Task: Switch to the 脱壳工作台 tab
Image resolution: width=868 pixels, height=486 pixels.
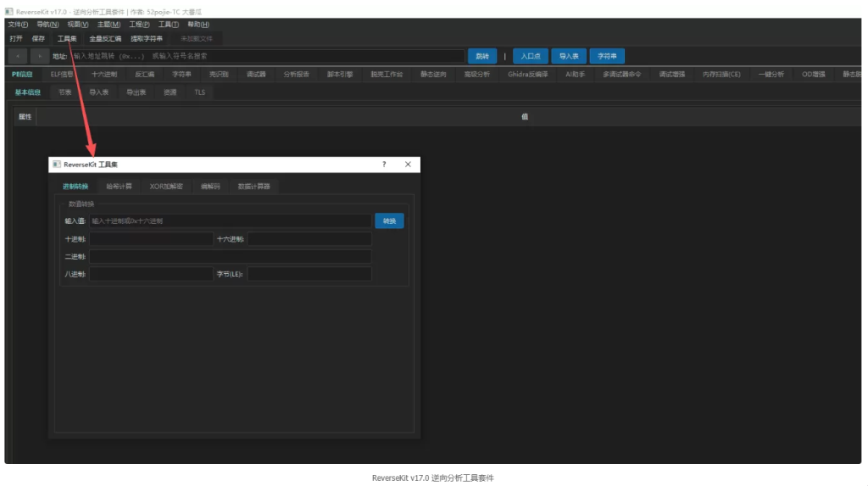Action: [387, 75]
